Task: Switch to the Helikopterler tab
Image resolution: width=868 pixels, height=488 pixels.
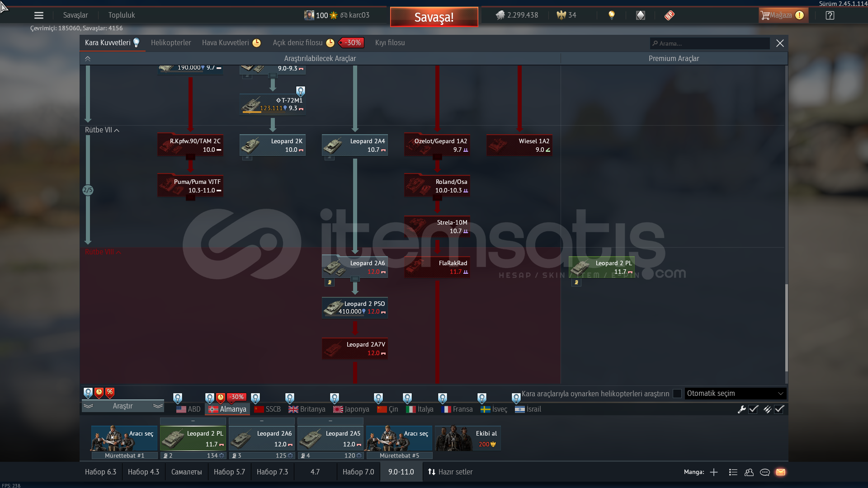Action: [171, 43]
